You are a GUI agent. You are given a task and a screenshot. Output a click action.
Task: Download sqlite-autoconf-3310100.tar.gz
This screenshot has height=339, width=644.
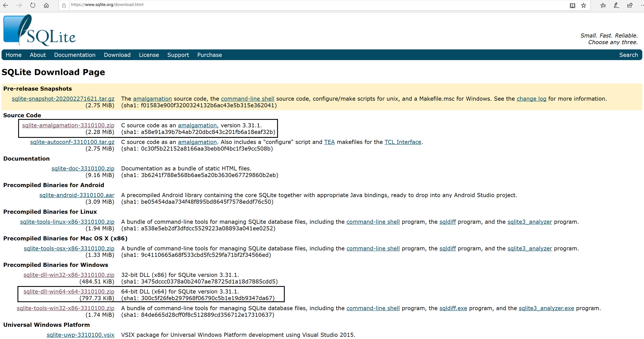(72, 142)
